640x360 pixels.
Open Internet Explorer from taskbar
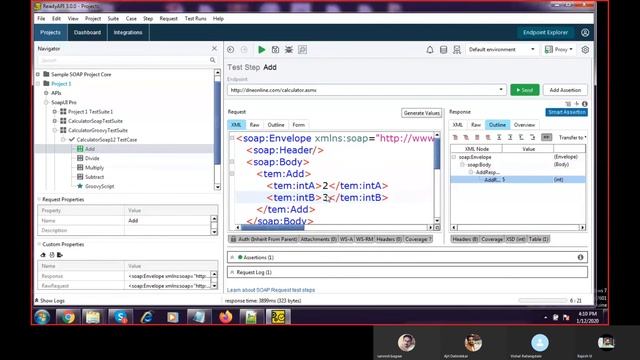point(147,317)
